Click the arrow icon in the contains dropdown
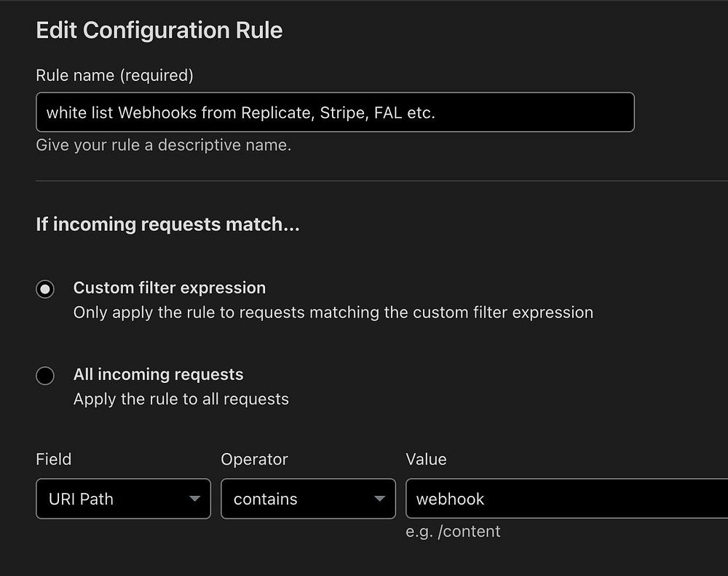 click(379, 499)
